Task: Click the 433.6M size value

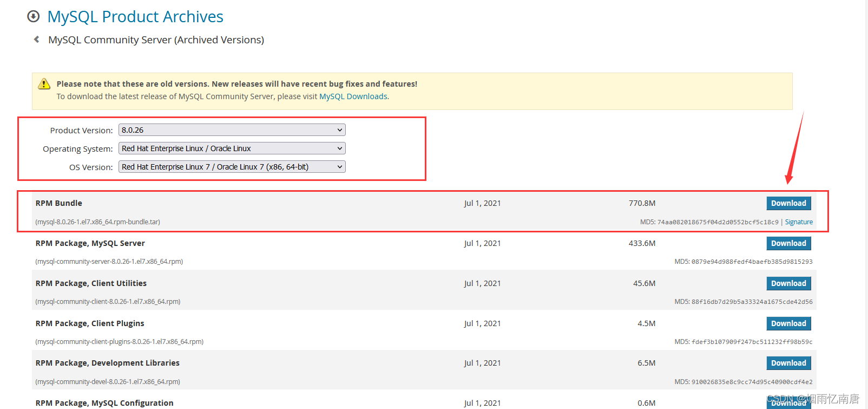Action: tap(642, 243)
